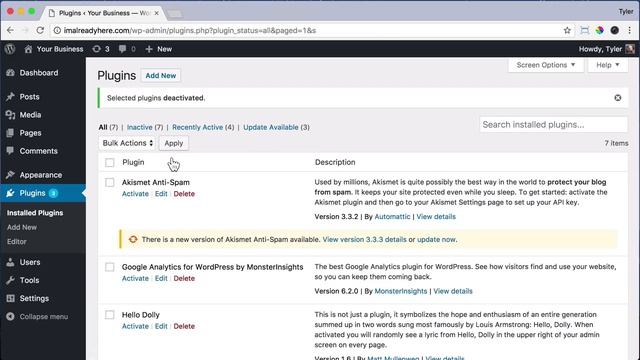Click the New content plus button
The image size is (640, 360).
pyautogui.click(x=159, y=49)
